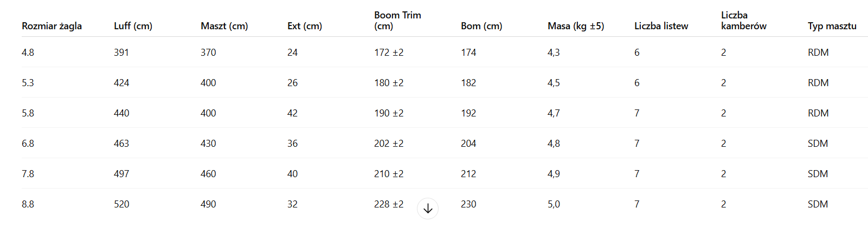868x227 pixels.
Task: Click RDM in the 5.8 row
Action: pyautogui.click(x=818, y=113)
